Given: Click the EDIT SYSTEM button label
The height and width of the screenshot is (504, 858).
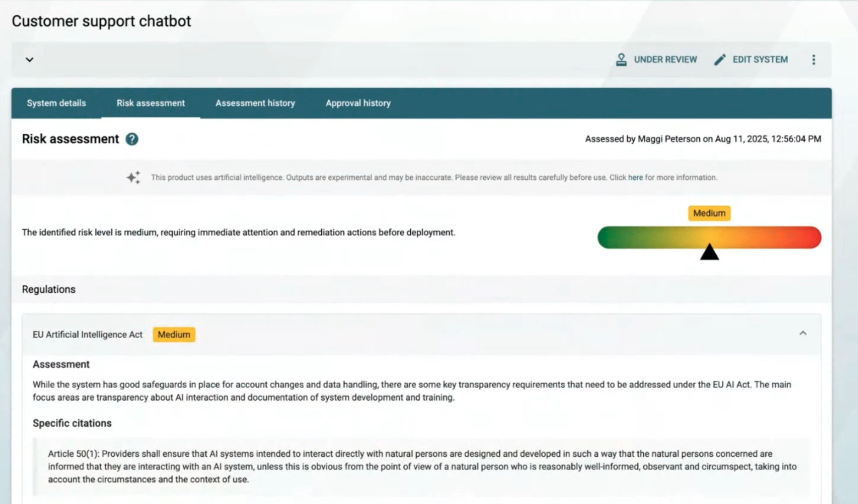Looking at the screenshot, I should [x=760, y=60].
